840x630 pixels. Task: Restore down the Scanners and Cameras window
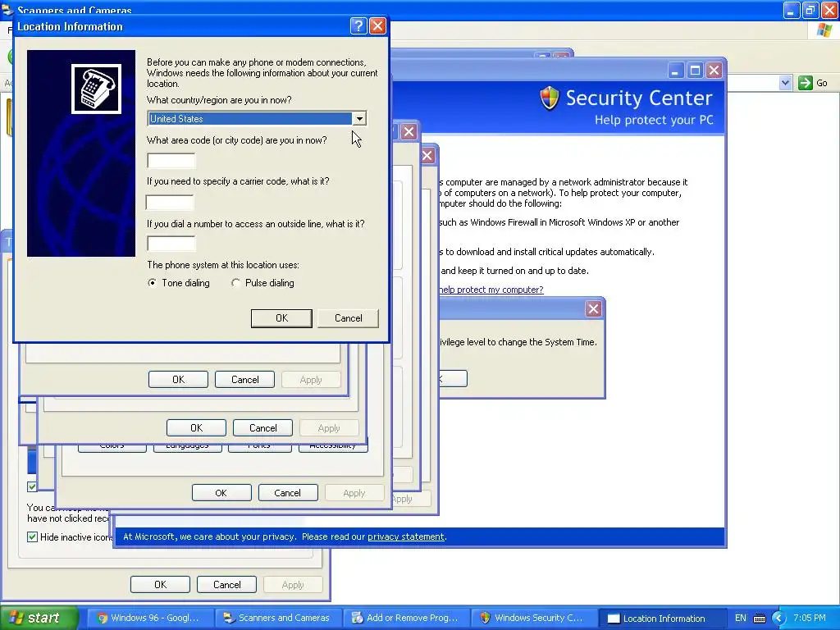pyautogui.click(x=810, y=10)
